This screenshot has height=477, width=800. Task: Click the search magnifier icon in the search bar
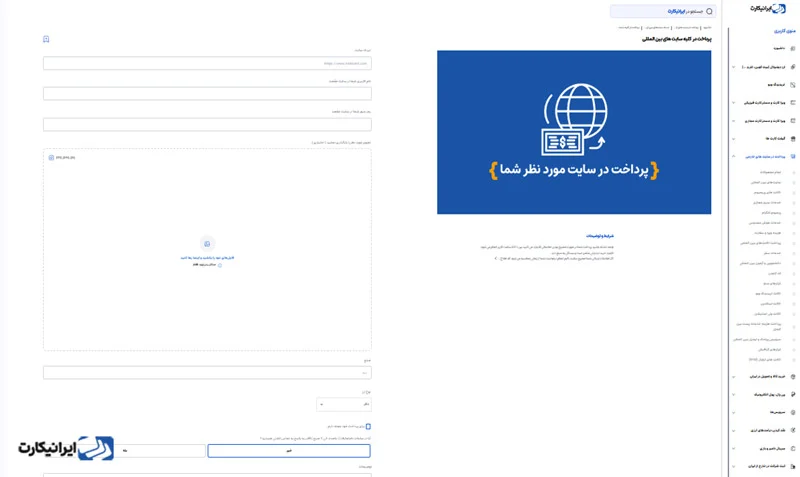710,11
